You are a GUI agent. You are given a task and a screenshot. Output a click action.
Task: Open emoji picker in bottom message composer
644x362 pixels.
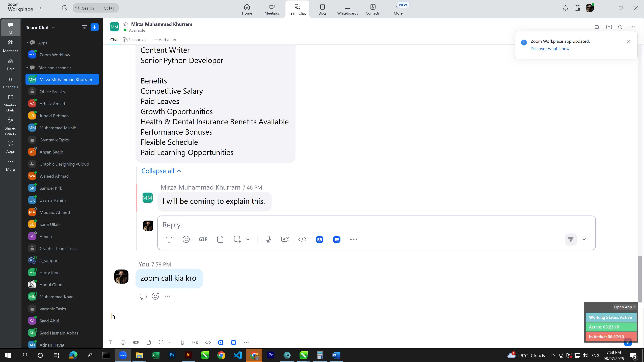(x=123, y=343)
